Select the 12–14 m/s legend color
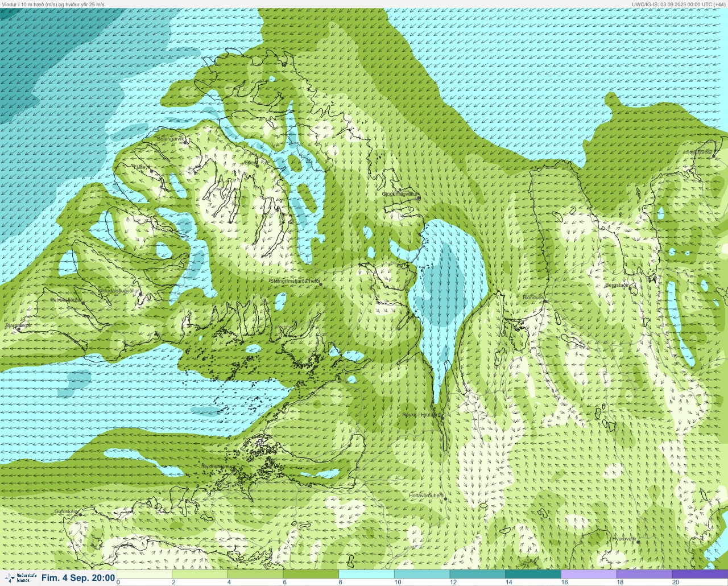Screen dimensions: 728x586 478,573
